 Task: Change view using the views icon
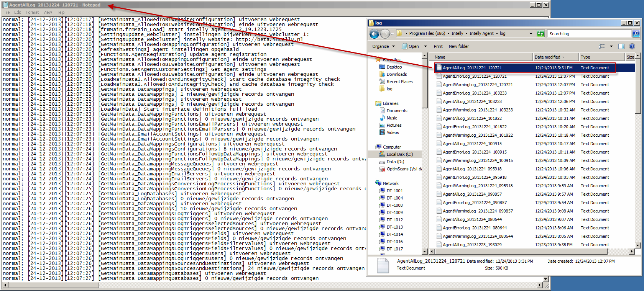pyautogui.click(x=602, y=46)
